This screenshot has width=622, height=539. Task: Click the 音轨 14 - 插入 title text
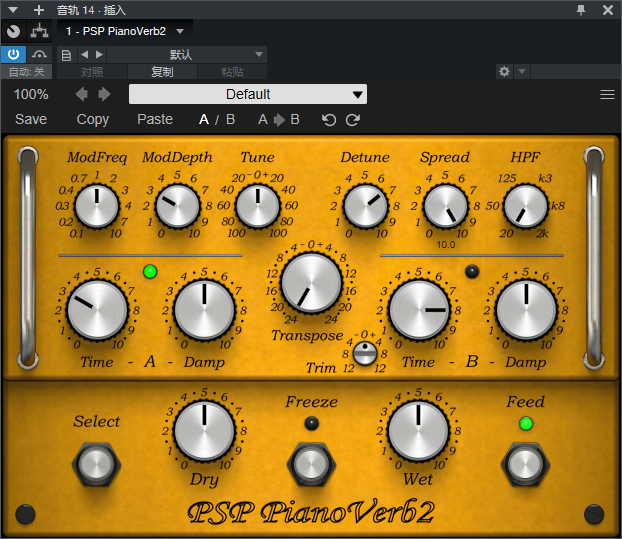pos(91,10)
